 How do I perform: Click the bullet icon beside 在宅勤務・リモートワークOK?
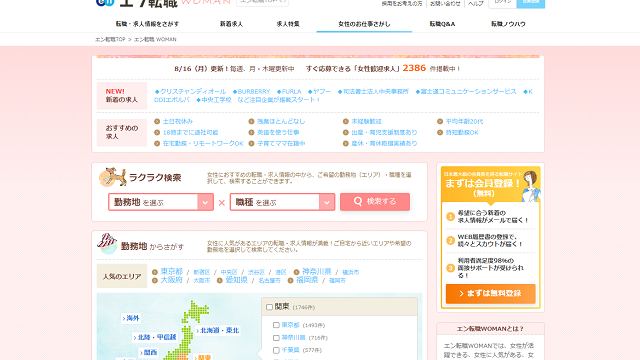(x=157, y=143)
